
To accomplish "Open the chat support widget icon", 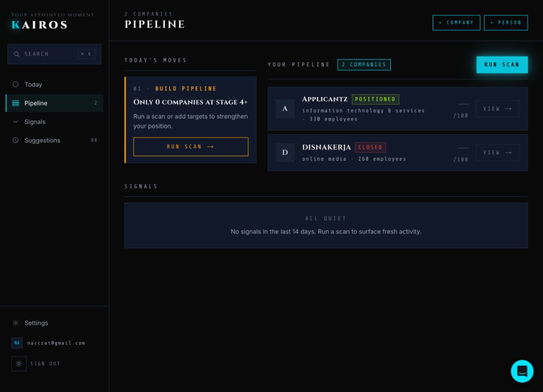I will [522, 371].
